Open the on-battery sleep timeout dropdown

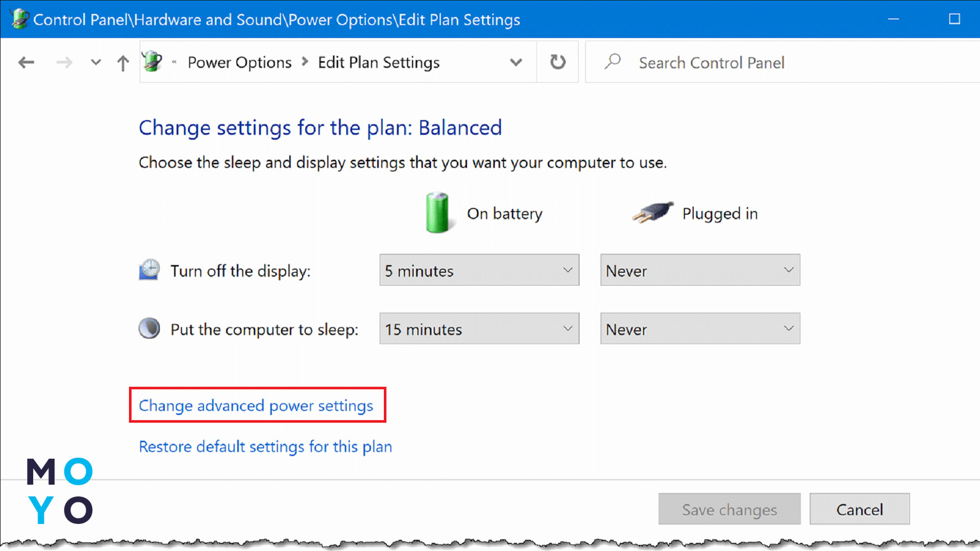pos(479,329)
